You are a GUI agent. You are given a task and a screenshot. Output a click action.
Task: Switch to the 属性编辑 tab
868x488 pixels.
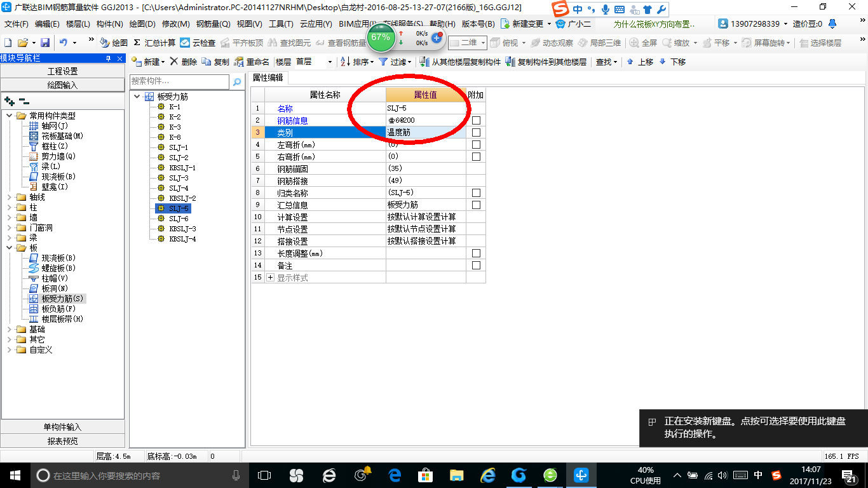tap(268, 78)
